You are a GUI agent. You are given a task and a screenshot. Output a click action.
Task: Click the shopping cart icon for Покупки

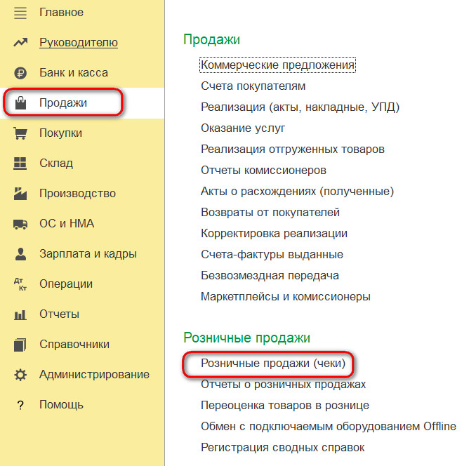20,133
